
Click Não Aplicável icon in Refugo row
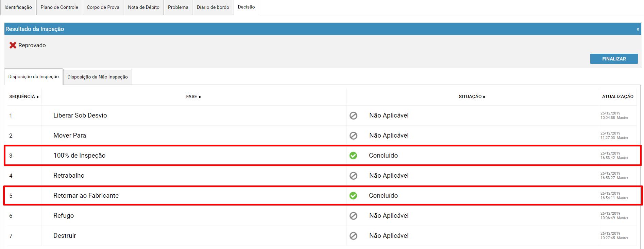pyautogui.click(x=353, y=216)
